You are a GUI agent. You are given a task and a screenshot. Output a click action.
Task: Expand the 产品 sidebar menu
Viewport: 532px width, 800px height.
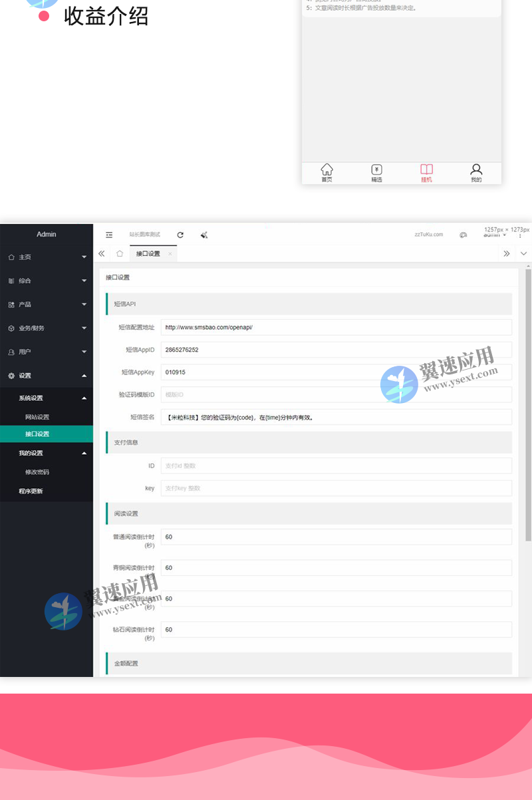click(x=47, y=305)
